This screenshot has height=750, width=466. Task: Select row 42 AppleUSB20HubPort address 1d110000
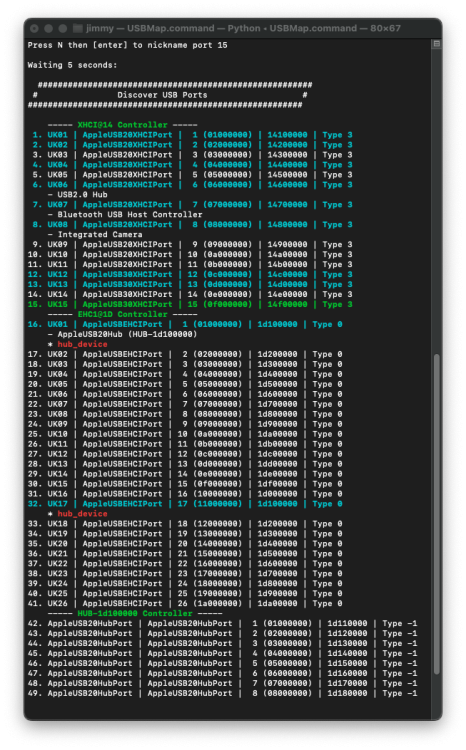pyautogui.click(x=222, y=624)
